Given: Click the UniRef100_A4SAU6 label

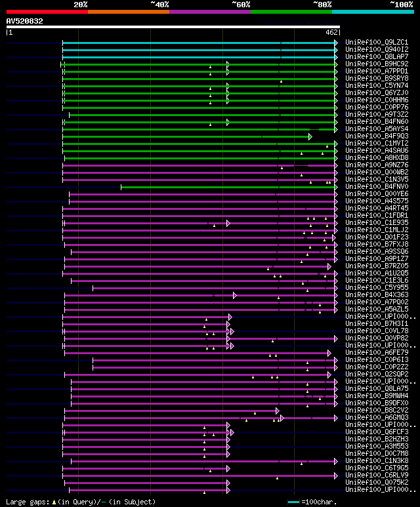Looking at the screenshot, I should (377, 151).
